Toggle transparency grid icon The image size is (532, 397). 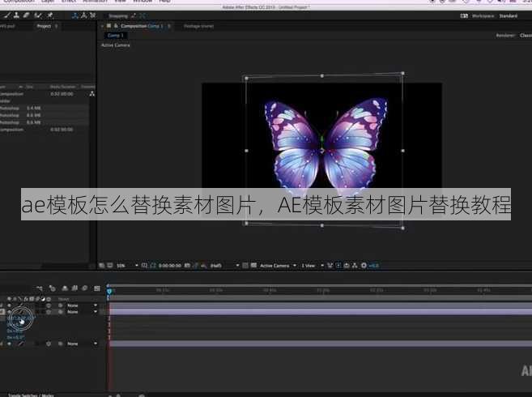tap(253, 266)
